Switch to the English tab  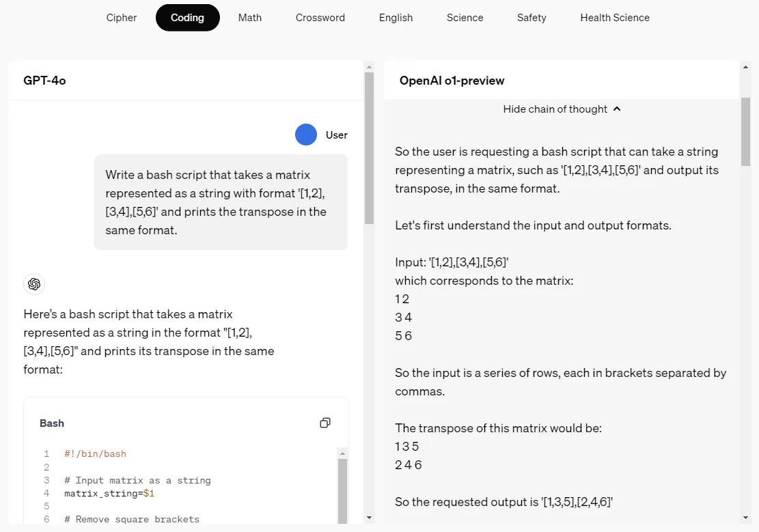396,18
